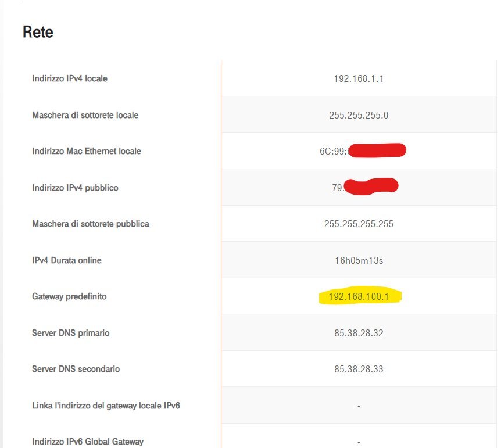Click the Indirizzo IPv6 Global Gateway label
This screenshot has width=501, height=448.
pyautogui.click(x=88, y=442)
